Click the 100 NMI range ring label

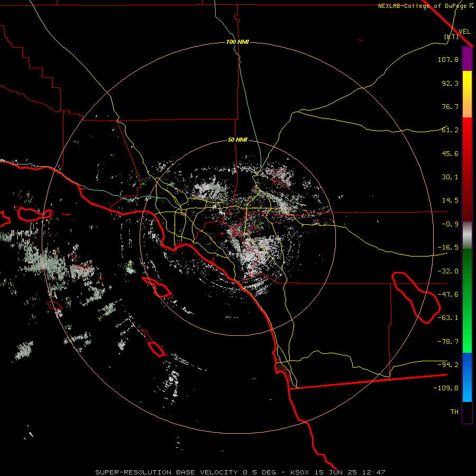(x=237, y=42)
